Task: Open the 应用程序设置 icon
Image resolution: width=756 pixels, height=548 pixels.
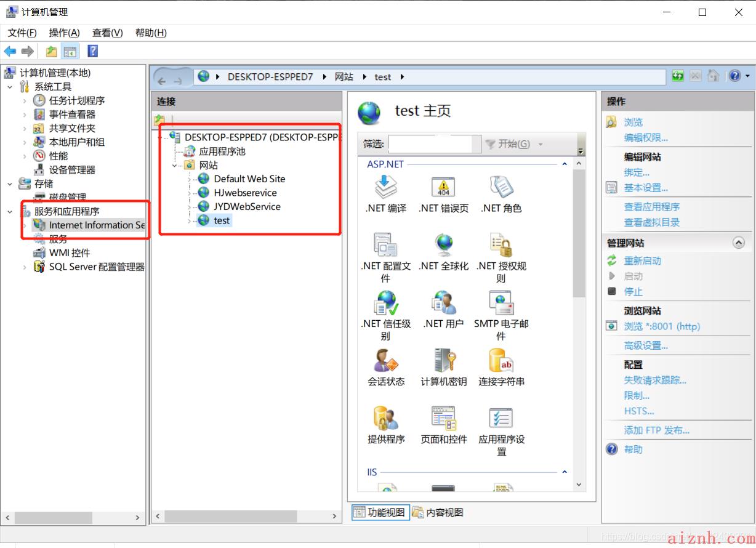Action: 501,418
